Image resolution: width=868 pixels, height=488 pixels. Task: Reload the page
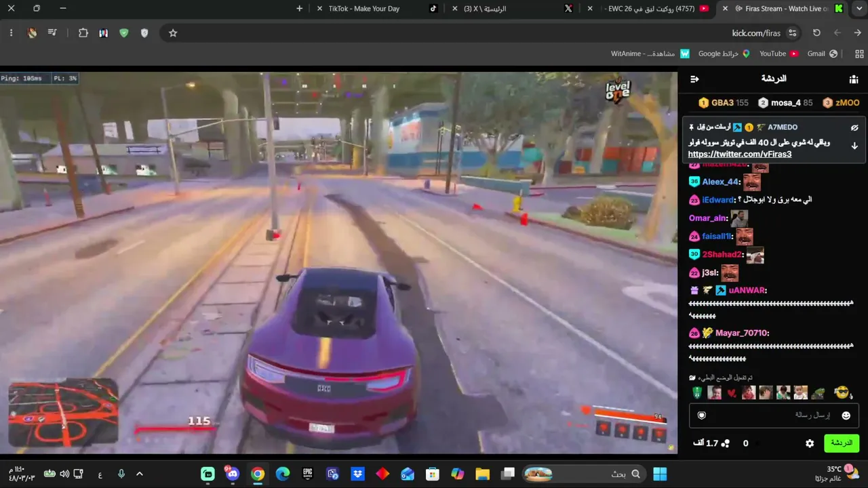coord(816,33)
